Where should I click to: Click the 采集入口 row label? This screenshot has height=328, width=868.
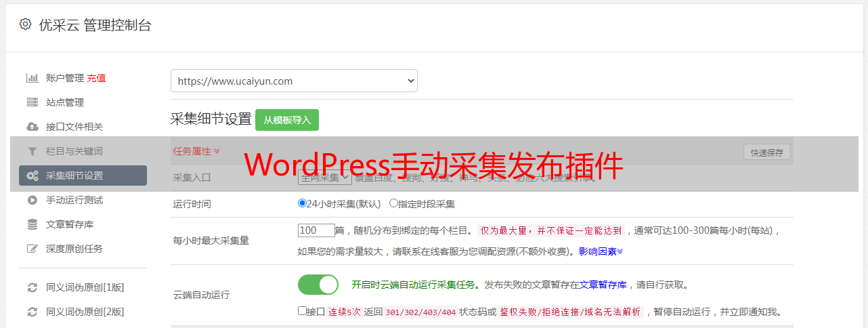tap(192, 178)
